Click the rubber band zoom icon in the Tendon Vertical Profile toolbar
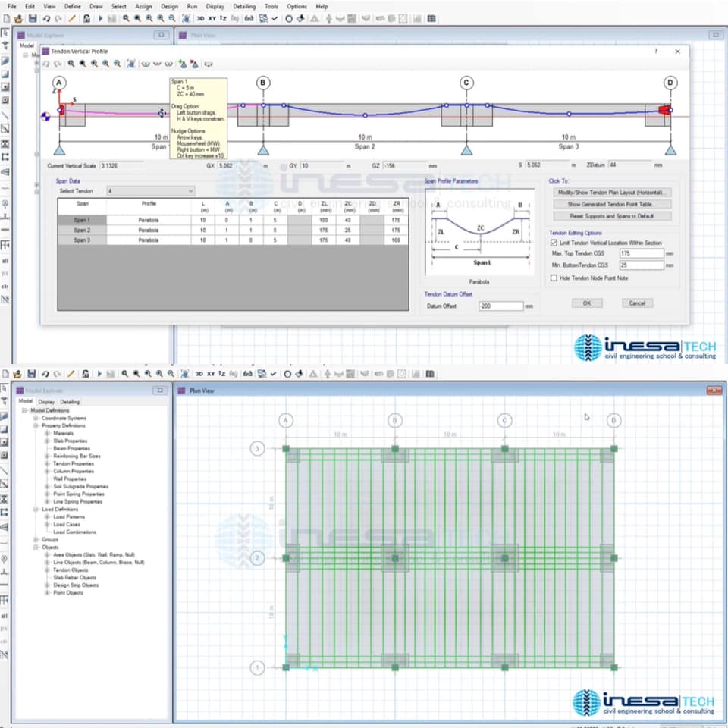This screenshot has width=728, height=728. click(71, 64)
